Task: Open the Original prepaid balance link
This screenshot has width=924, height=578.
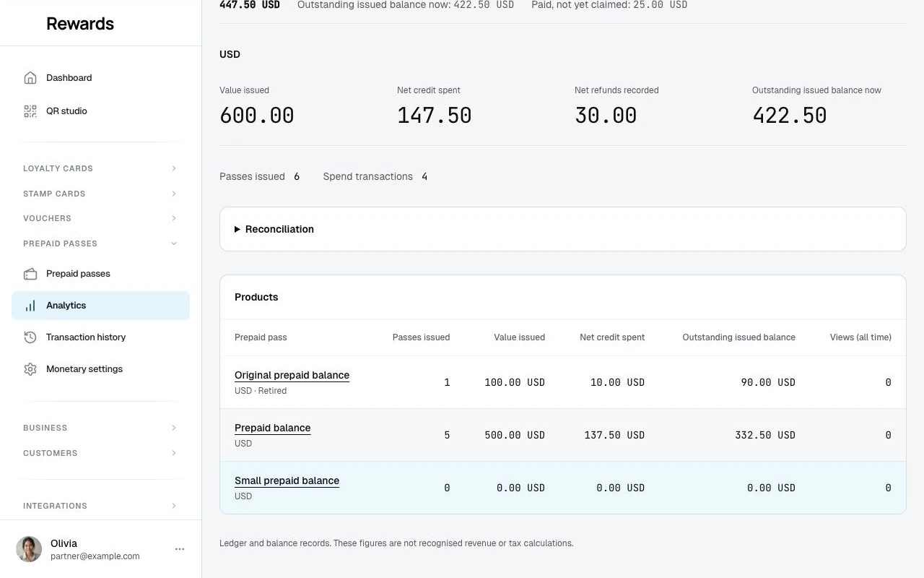Action: [x=292, y=375]
